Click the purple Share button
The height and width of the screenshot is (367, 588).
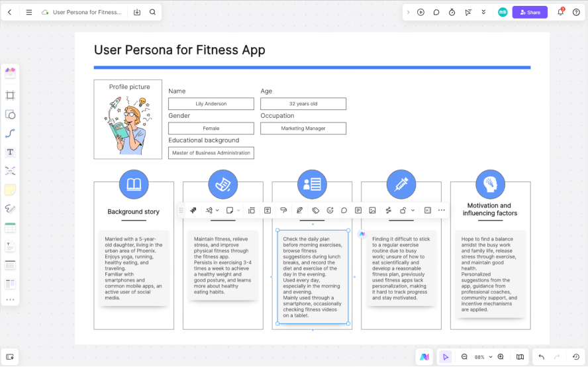[530, 12]
